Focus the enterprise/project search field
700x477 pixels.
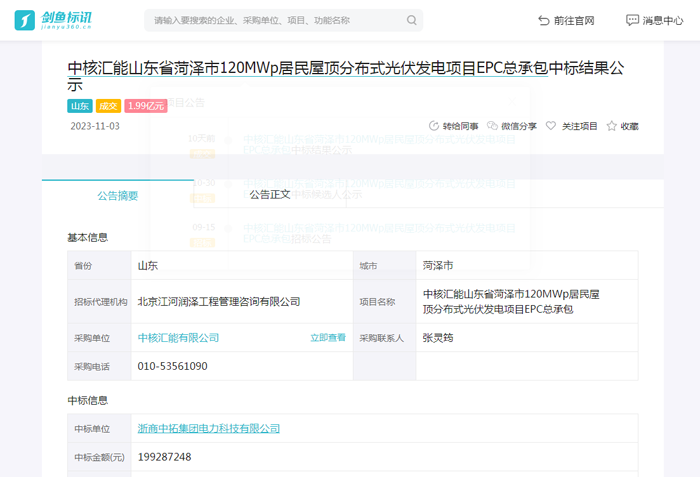[x=283, y=20]
